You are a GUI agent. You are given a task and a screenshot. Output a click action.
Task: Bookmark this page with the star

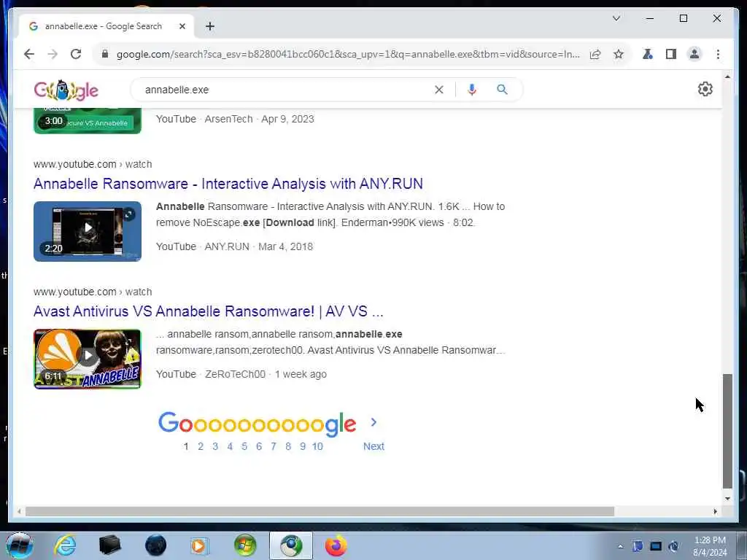(619, 54)
